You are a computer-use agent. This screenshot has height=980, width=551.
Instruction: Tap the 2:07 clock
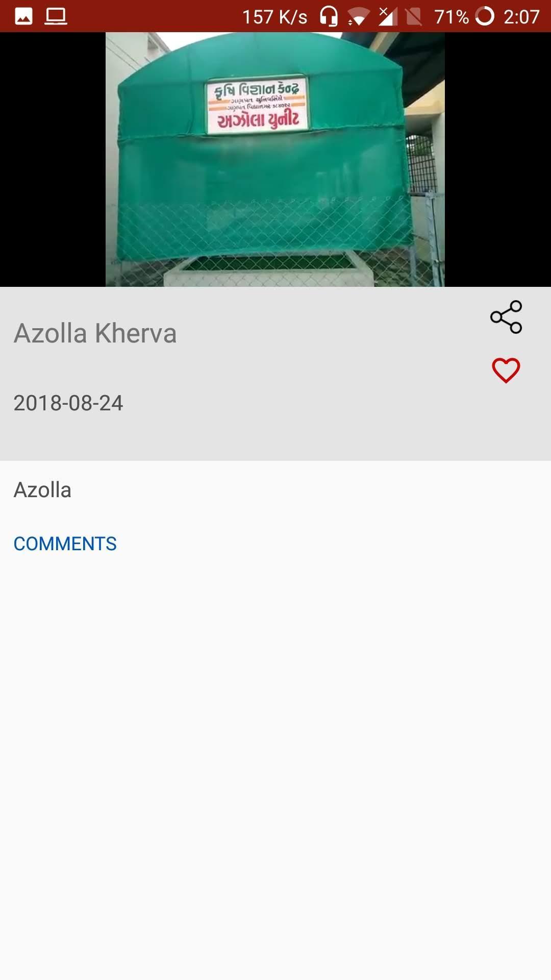tap(521, 17)
